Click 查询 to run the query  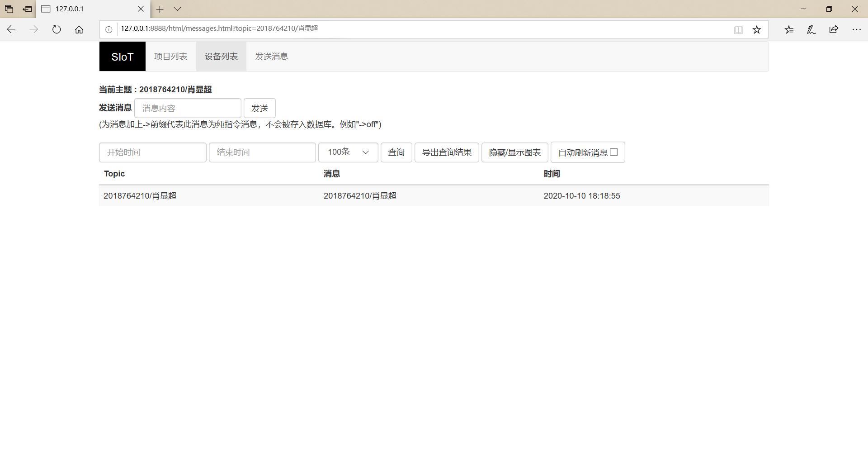tap(396, 152)
